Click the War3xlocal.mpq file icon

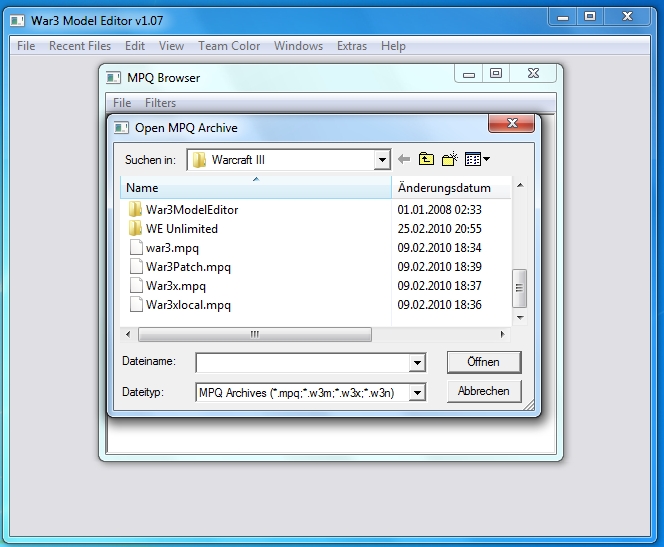[x=136, y=304]
